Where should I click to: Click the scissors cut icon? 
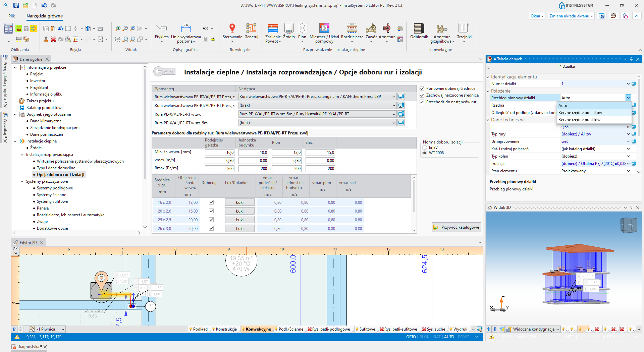click(46, 39)
